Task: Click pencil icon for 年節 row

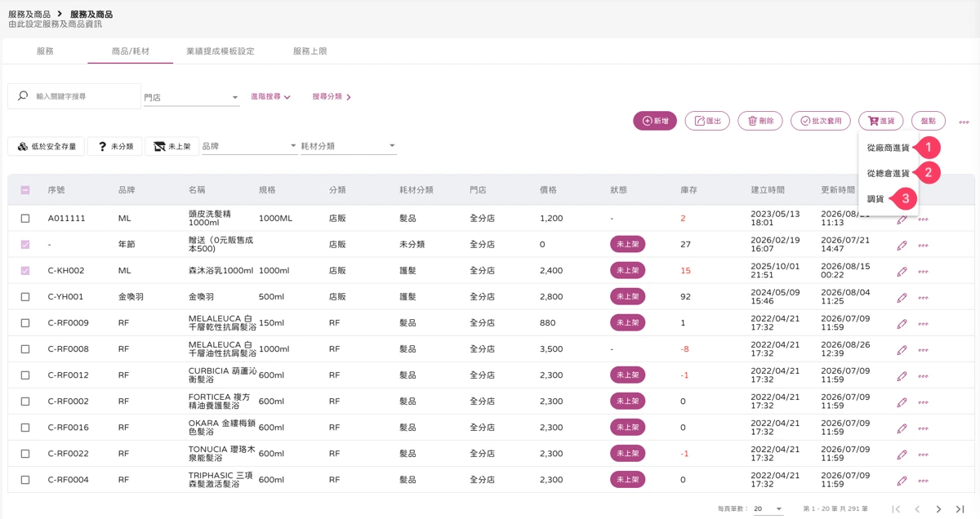Action: tap(902, 245)
